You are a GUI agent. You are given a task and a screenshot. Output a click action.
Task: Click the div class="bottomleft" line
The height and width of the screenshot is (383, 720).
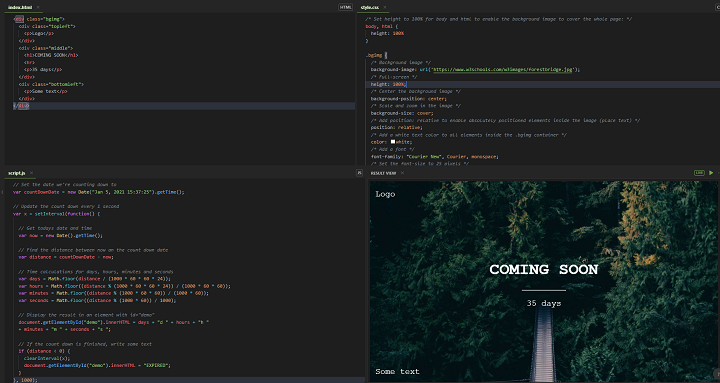click(51, 84)
